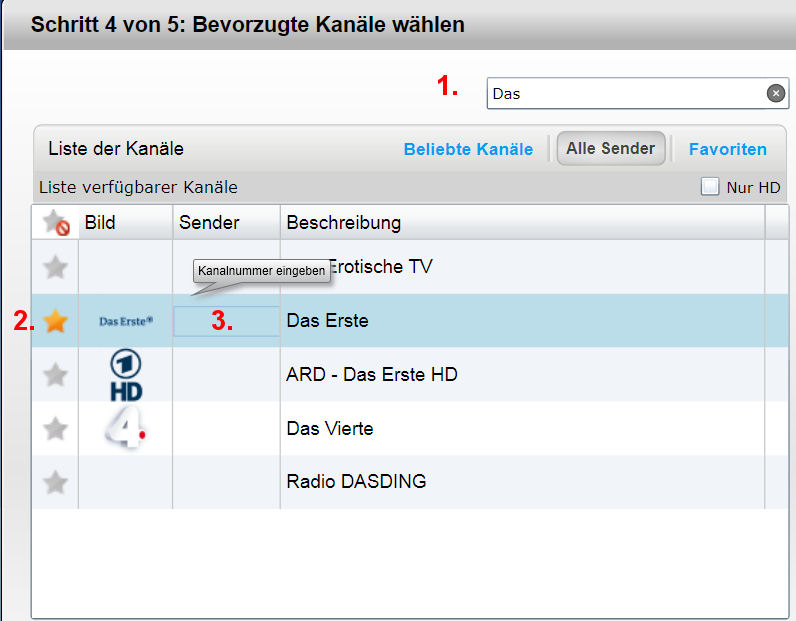Unmark the orange star for Das Erste
Image resolution: width=796 pixels, height=621 pixels.
(56, 321)
